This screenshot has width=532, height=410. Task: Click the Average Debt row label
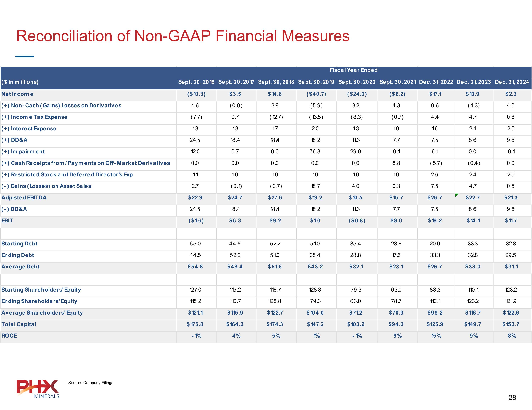[20, 267]
